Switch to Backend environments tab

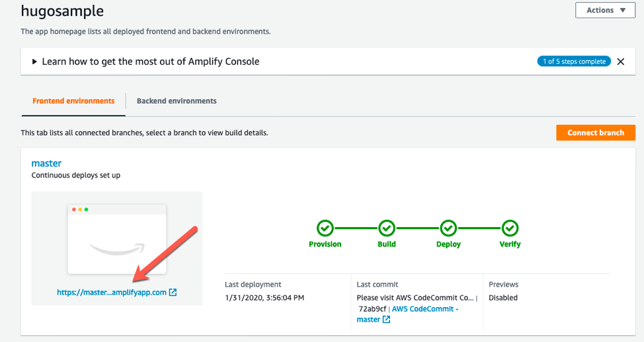pos(177,101)
